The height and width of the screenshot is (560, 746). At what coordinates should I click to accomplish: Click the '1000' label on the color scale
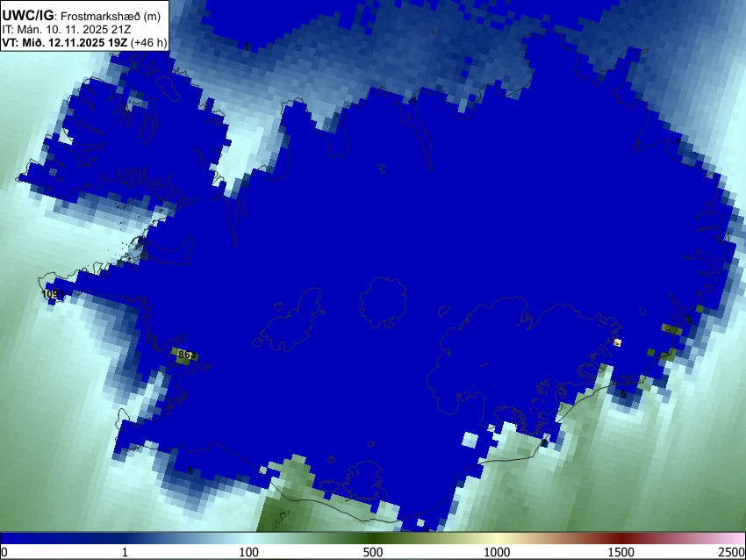click(x=497, y=552)
